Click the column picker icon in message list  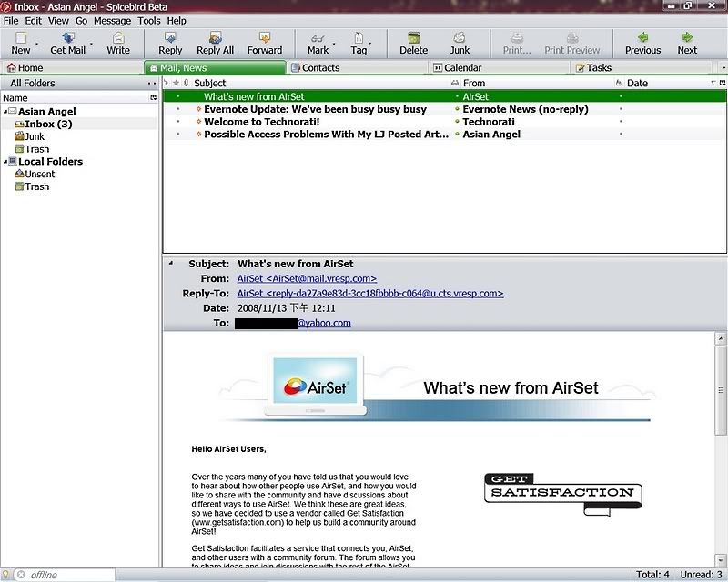tap(723, 83)
